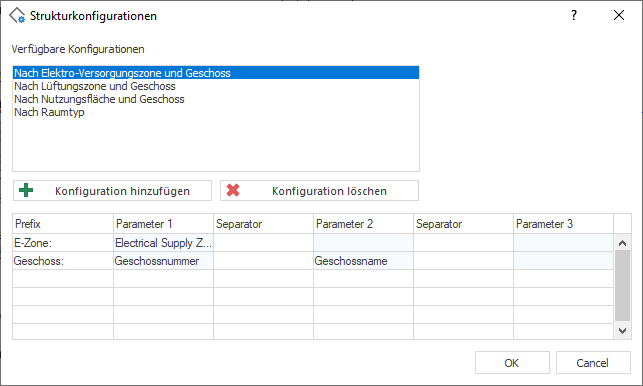Click the Parameter 1 column header

163,224
